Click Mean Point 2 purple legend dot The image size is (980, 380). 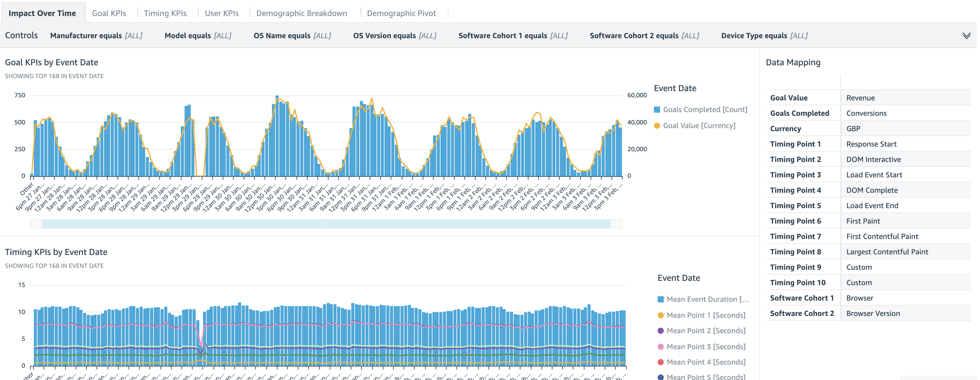click(x=660, y=331)
